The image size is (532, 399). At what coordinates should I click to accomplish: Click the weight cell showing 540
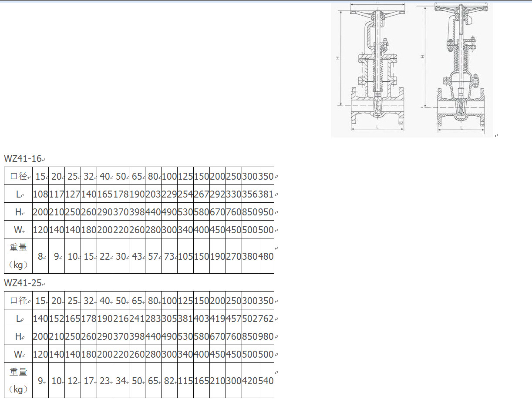266,380
